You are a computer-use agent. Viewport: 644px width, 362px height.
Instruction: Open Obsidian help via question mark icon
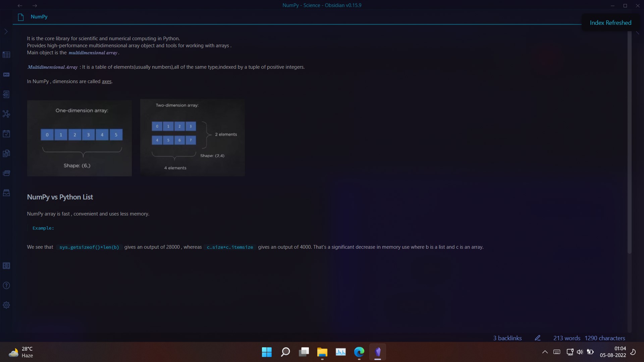(x=7, y=285)
